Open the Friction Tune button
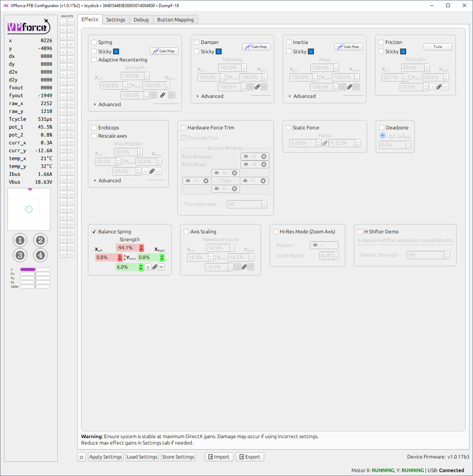 click(x=438, y=47)
